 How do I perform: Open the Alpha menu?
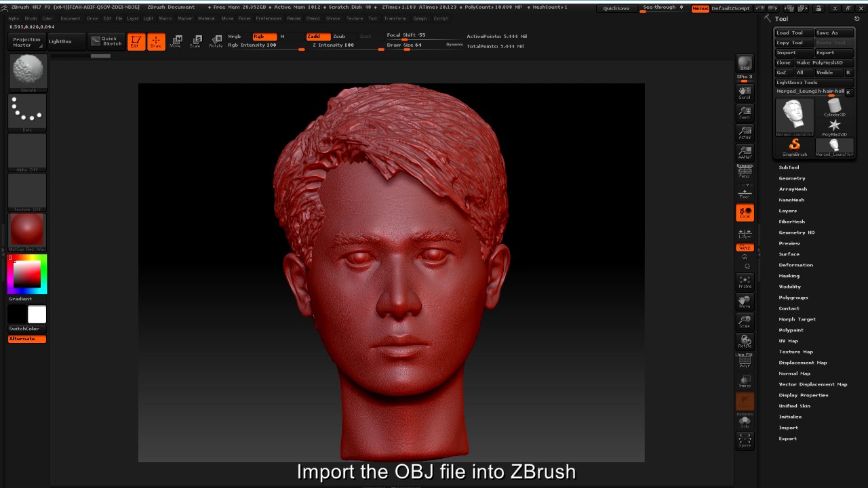(x=14, y=18)
